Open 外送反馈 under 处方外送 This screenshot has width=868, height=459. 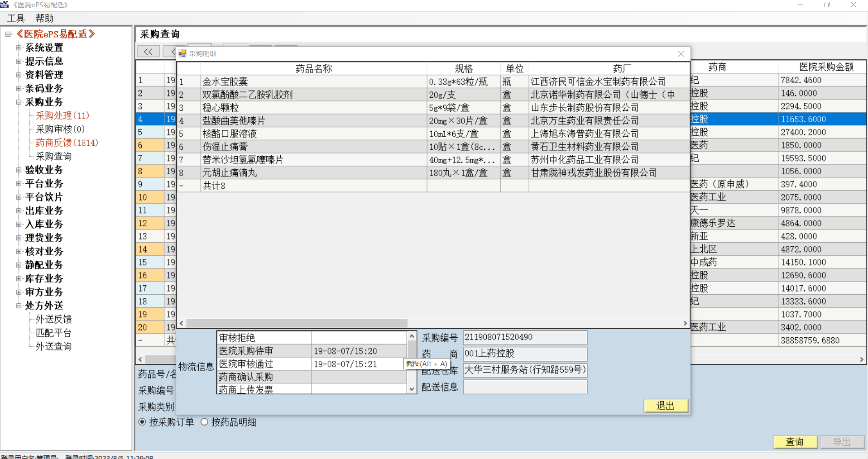pyautogui.click(x=53, y=319)
